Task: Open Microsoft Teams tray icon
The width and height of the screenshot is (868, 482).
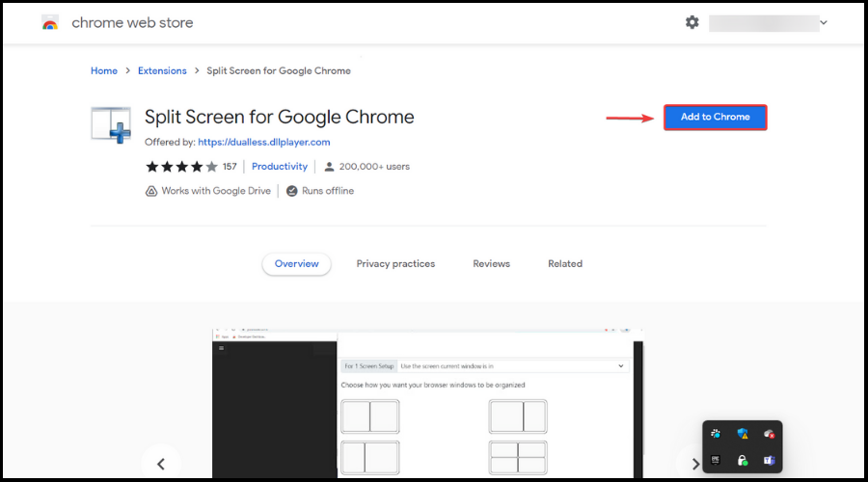Action: click(769, 461)
